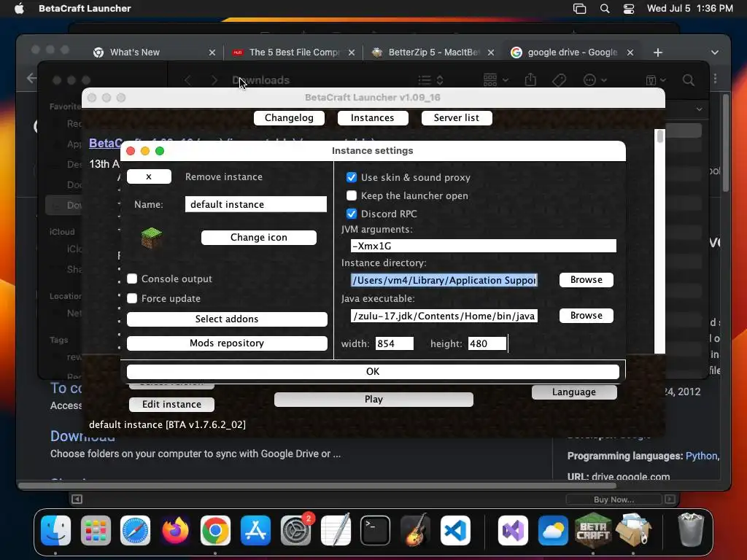The height and width of the screenshot is (560, 747).
Task: Click the Finder tags icon
Action: [x=559, y=80]
